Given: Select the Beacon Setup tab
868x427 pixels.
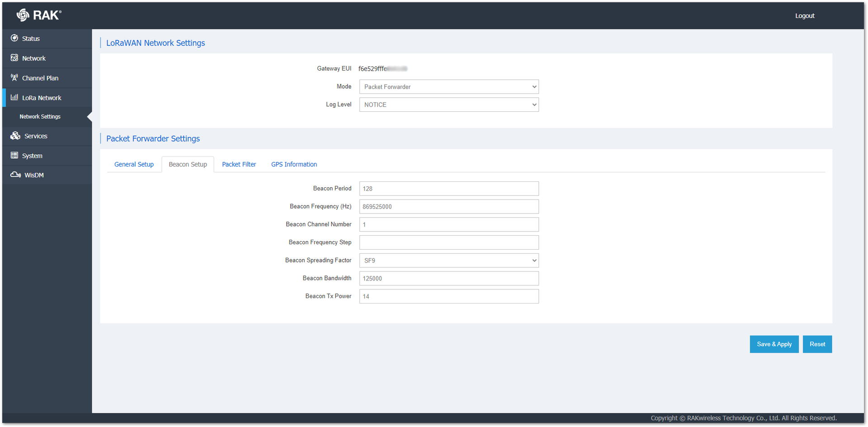Looking at the screenshot, I should tap(188, 164).
